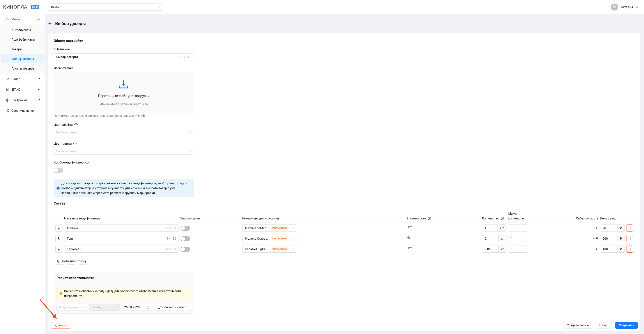Click the fill icon left of Карамель

tap(59, 249)
